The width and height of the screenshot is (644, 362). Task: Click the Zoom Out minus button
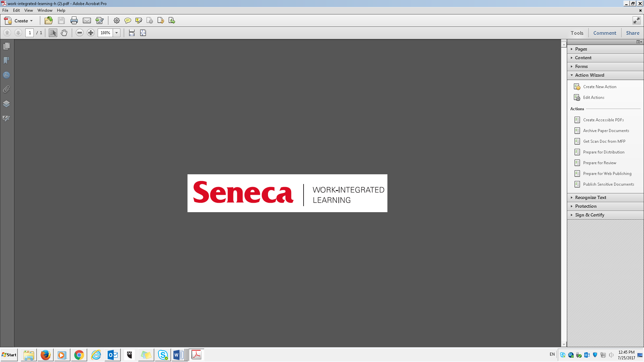(x=79, y=33)
